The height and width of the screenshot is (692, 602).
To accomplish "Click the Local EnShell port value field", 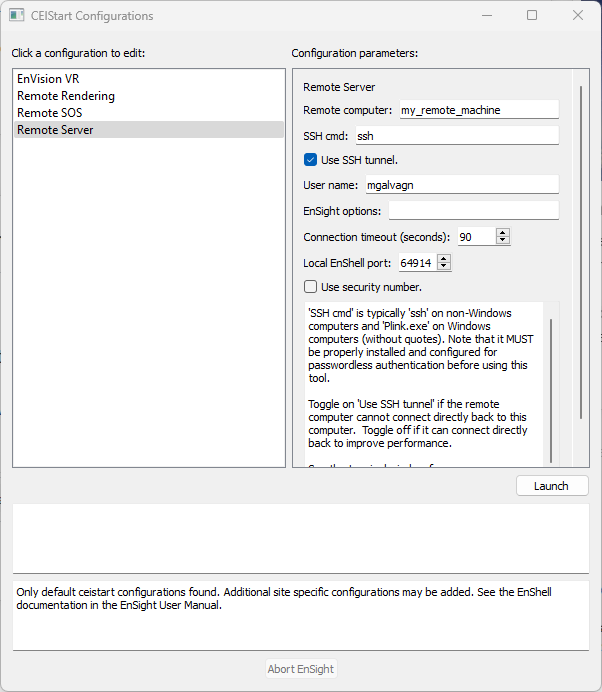I will [x=417, y=263].
